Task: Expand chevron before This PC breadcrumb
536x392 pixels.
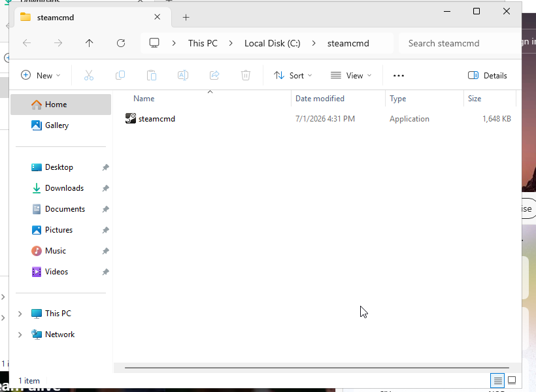Action: [174, 43]
